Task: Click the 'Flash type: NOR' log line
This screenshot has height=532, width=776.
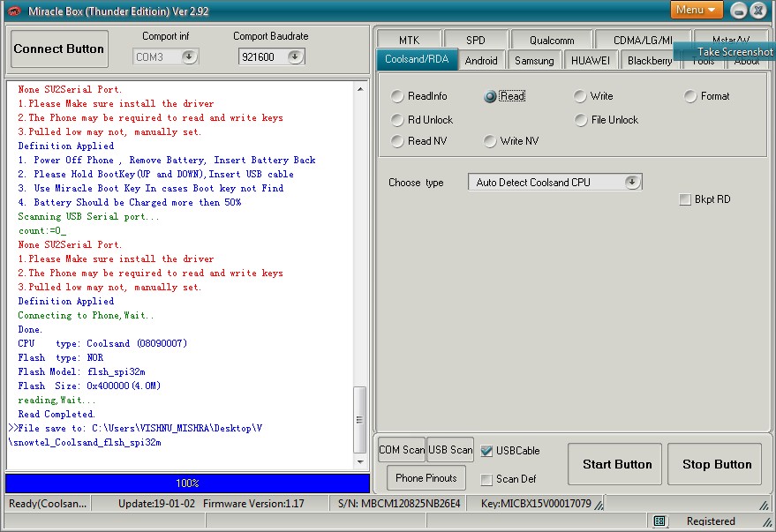Action: point(60,357)
